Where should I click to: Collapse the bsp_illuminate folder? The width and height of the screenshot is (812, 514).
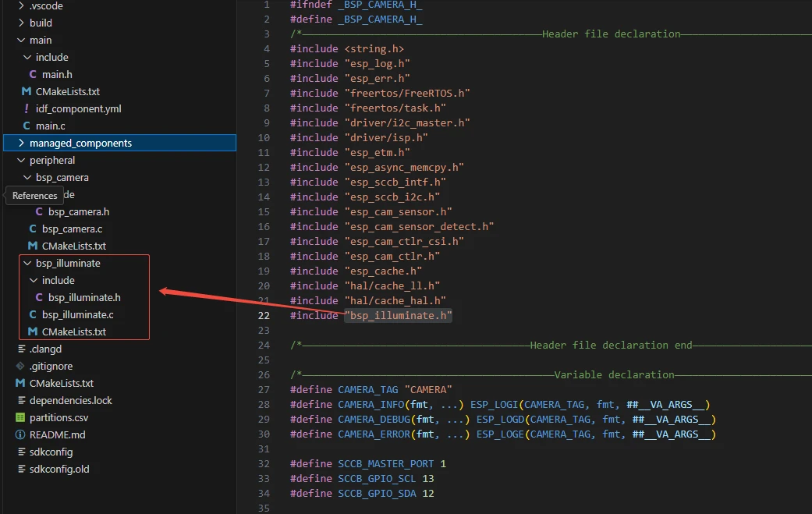[27, 263]
